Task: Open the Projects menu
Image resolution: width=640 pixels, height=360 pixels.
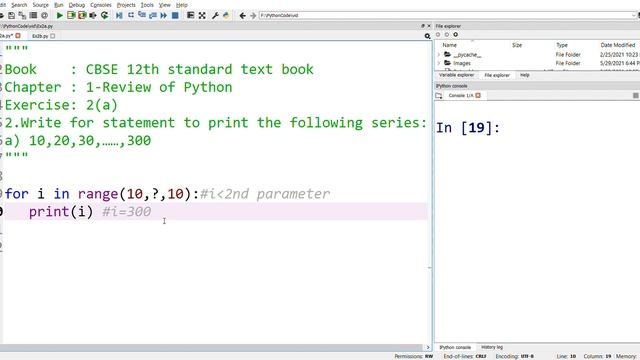Action: click(x=126, y=5)
